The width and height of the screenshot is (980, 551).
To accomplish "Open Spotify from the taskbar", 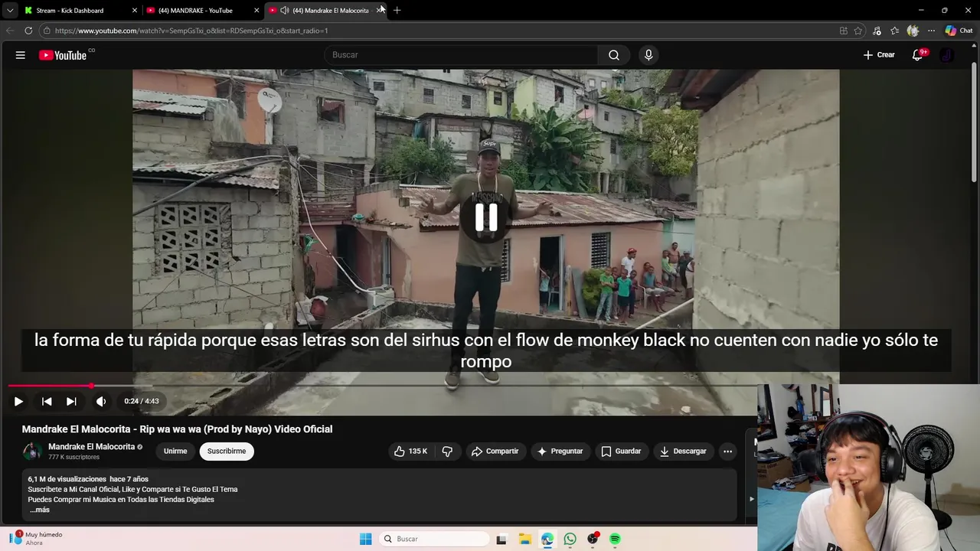I will [x=615, y=539].
